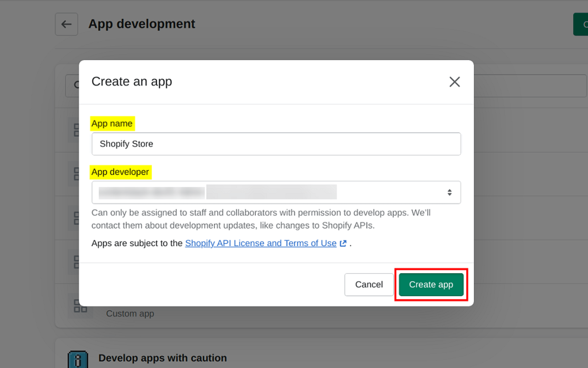Open Shopify API License and Terms of Use link
This screenshot has height=368, width=588.
click(x=261, y=243)
